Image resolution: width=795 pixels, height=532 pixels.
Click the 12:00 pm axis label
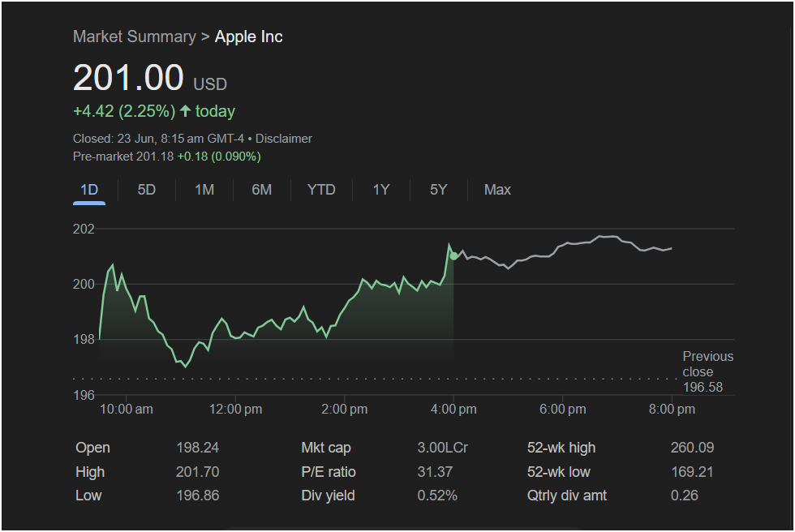tap(236, 410)
